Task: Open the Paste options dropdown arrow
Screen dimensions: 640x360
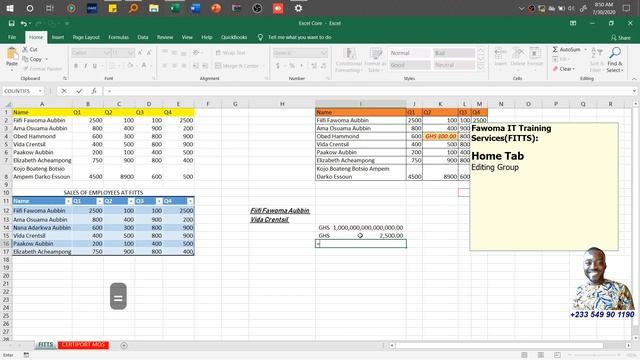Action: [12, 69]
